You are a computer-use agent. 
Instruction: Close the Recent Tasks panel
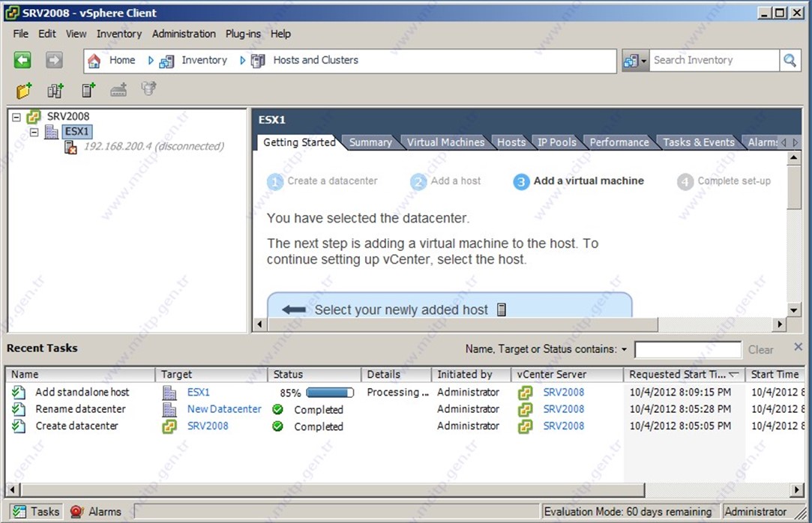(798, 347)
